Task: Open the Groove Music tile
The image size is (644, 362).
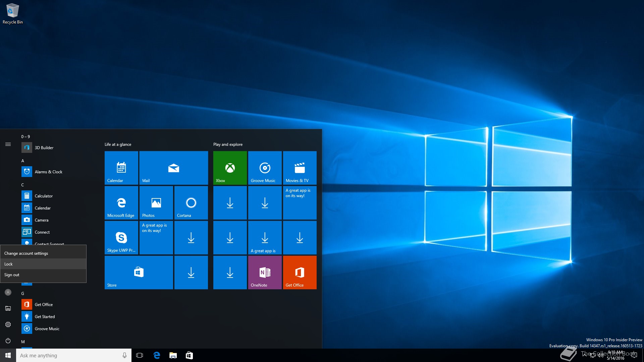Action: [265, 168]
